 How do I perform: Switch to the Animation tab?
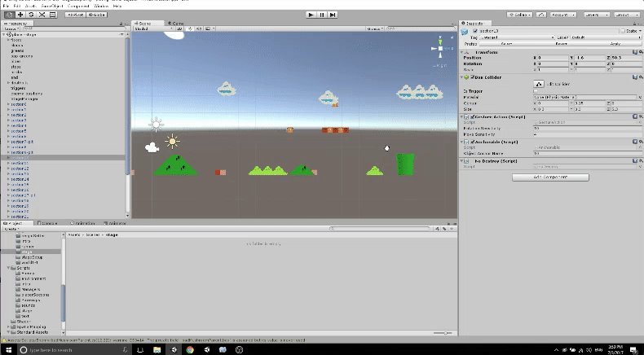[82, 223]
